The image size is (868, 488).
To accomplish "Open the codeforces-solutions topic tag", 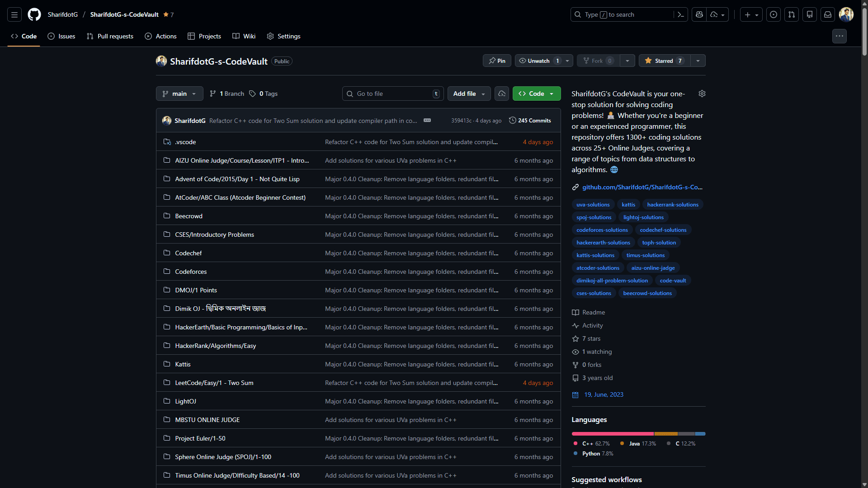I will coord(602,230).
